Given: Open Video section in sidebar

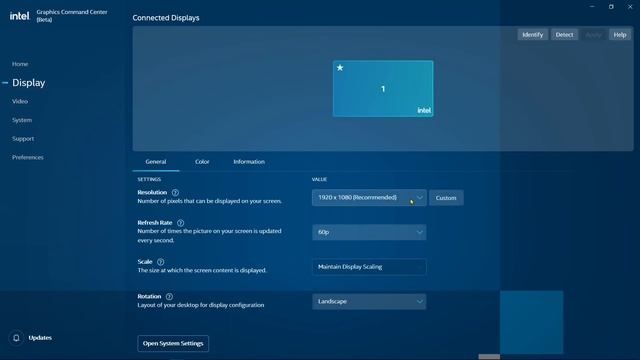Looking at the screenshot, I should pos(20,101).
